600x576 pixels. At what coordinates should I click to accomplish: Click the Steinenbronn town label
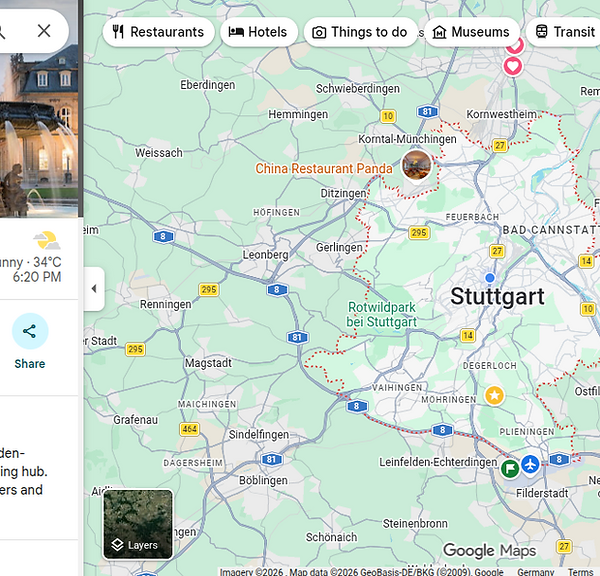tap(415, 524)
